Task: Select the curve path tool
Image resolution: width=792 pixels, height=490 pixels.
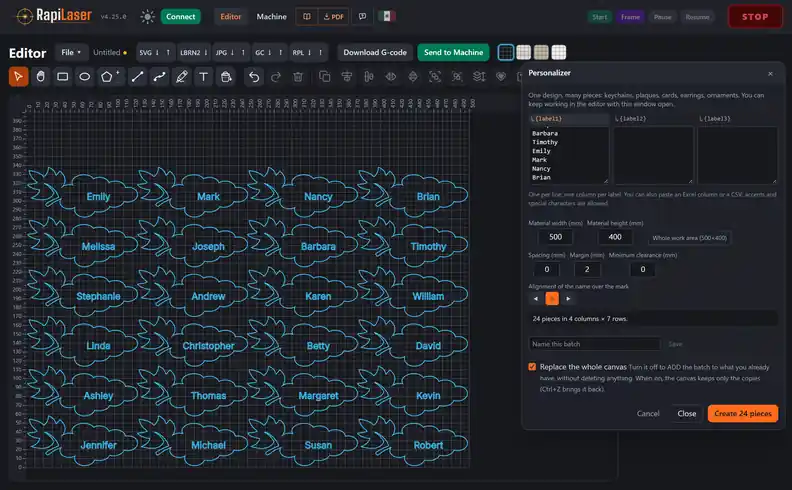Action: [160, 77]
